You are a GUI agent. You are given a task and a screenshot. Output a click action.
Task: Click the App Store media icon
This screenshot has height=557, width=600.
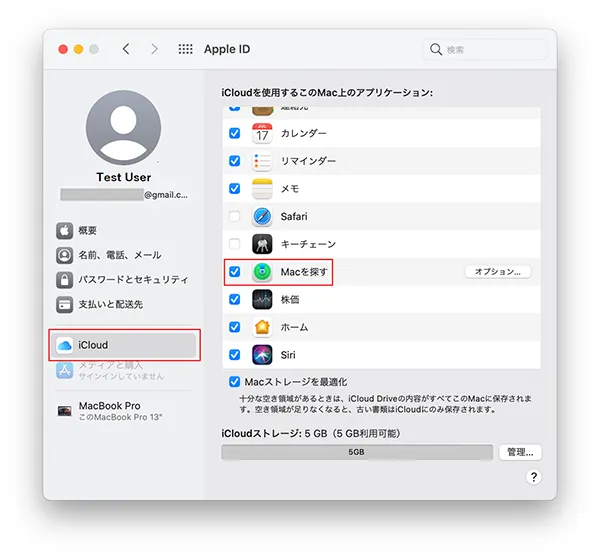[64, 370]
